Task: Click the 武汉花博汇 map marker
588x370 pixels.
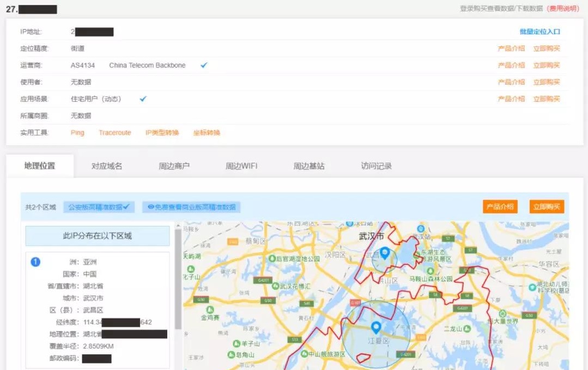Action: click(x=276, y=286)
